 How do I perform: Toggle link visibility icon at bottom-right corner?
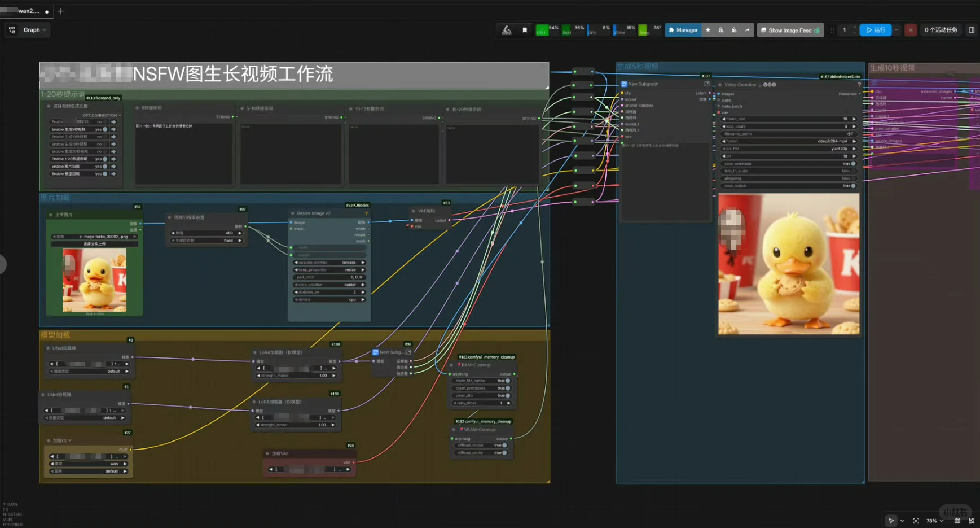point(972,521)
